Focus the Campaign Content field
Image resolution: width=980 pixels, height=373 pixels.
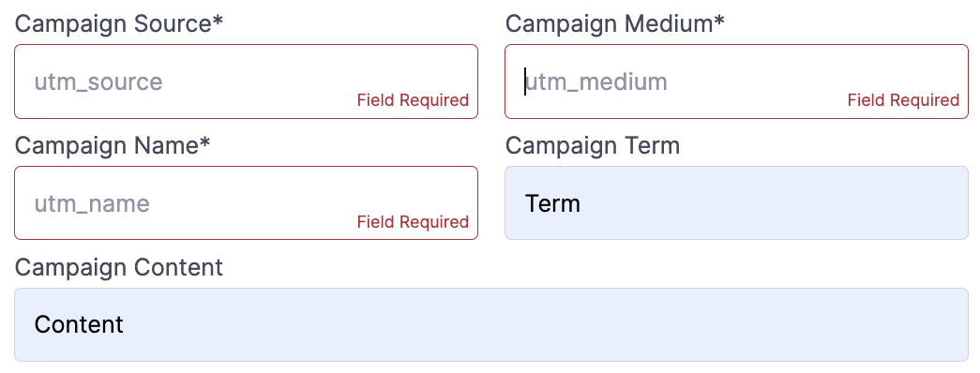[x=491, y=325]
